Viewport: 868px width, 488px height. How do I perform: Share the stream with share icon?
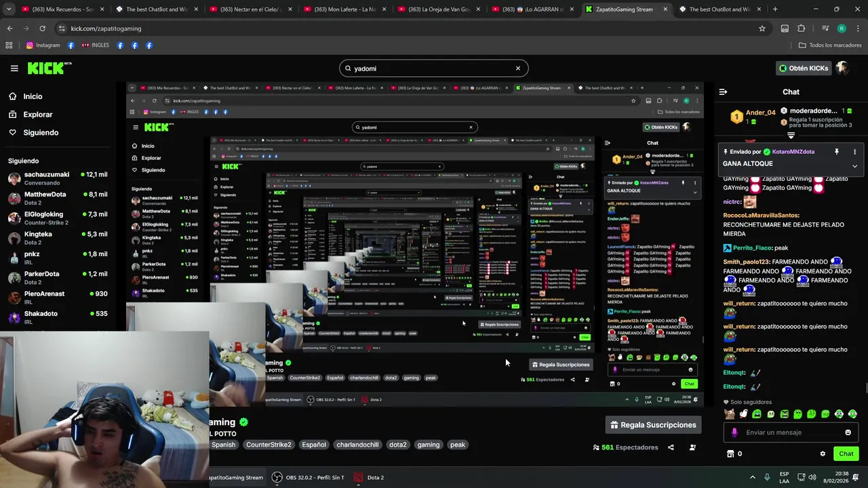[671, 447]
